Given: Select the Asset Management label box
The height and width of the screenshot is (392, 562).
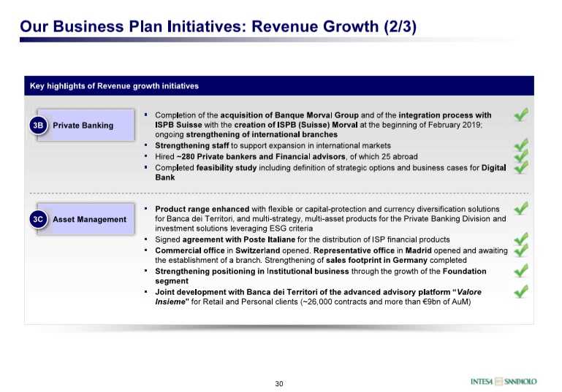Looking at the screenshot, I should (x=86, y=219).
